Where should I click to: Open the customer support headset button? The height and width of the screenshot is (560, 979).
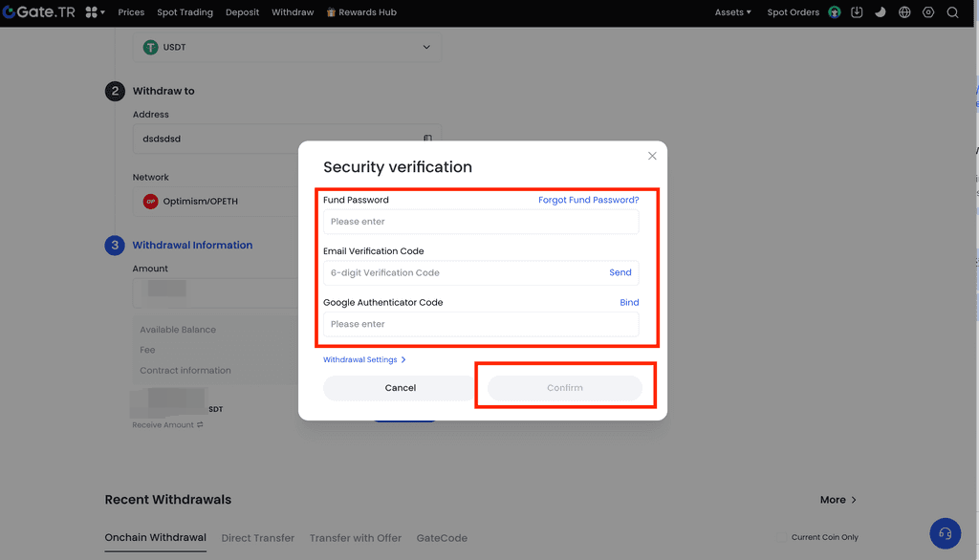tap(945, 533)
